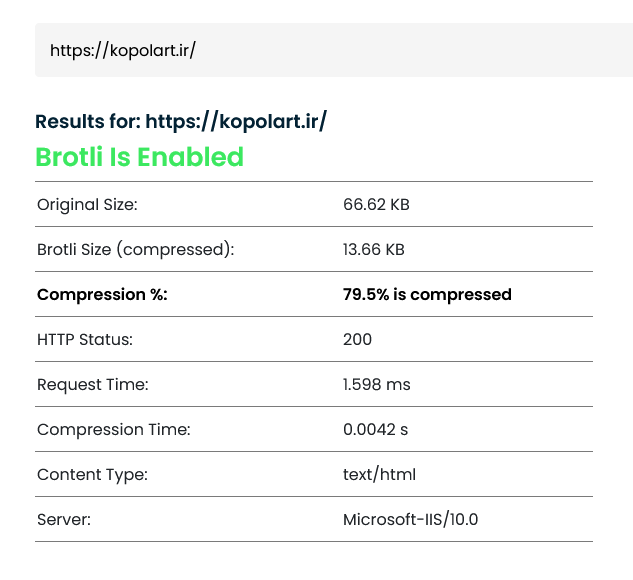Screen dimensions: 633x580
Task: Click the 66.62 KB value
Action: [376, 204]
